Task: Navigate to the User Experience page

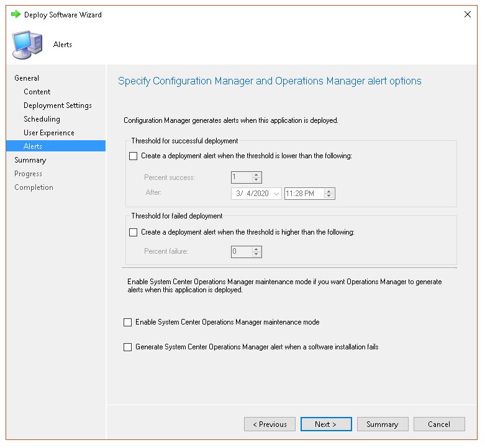Action: tap(49, 133)
